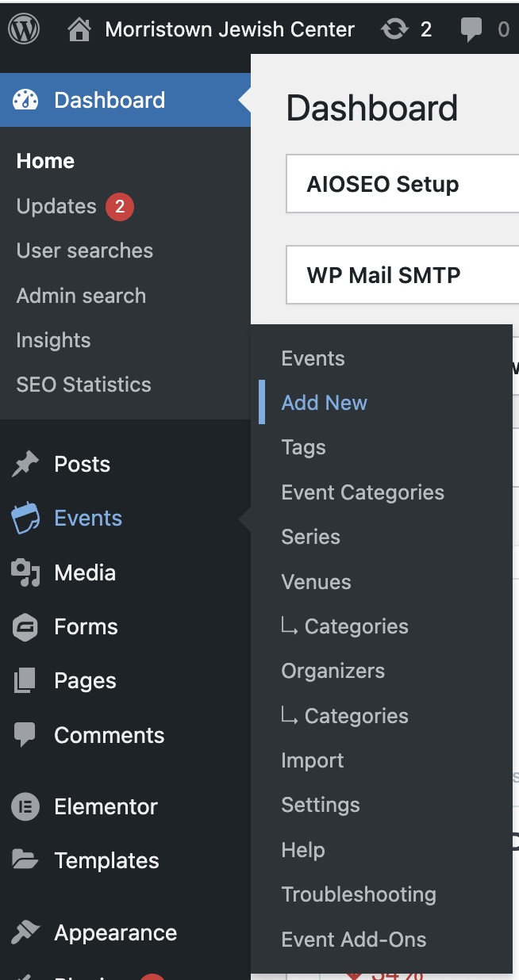519x980 pixels.
Task: Click the comments bubble icon in the admin bar
Action: coord(471,31)
